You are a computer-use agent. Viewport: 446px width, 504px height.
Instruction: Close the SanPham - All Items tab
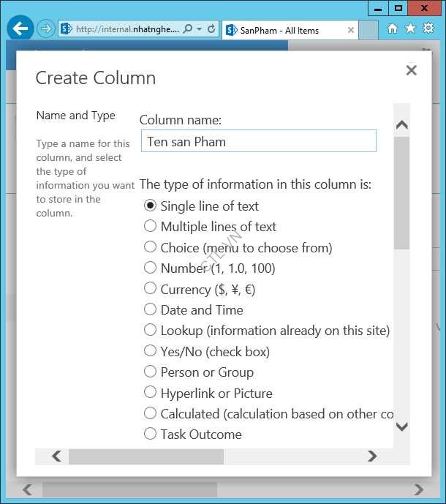(350, 30)
